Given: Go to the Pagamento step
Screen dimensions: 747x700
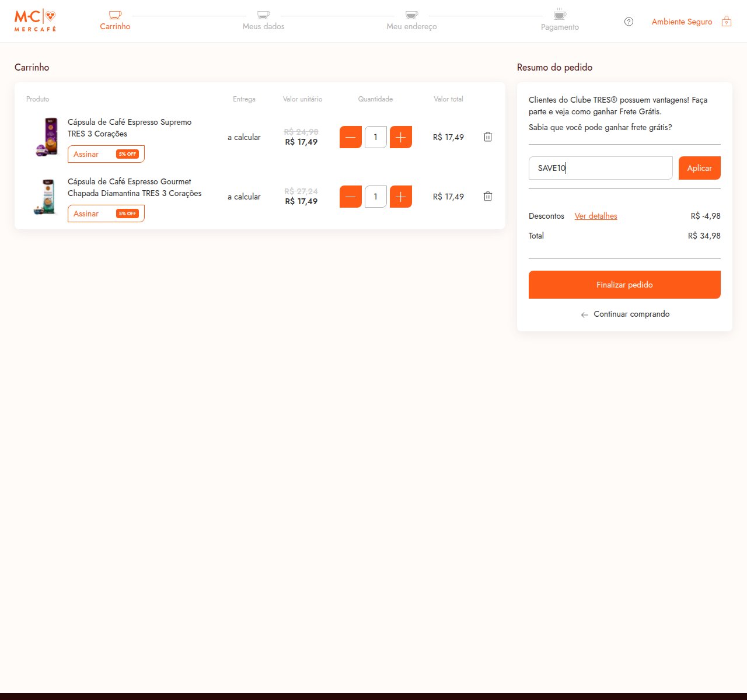Looking at the screenshot, I should pyautogui.click(x=560, y=27).
